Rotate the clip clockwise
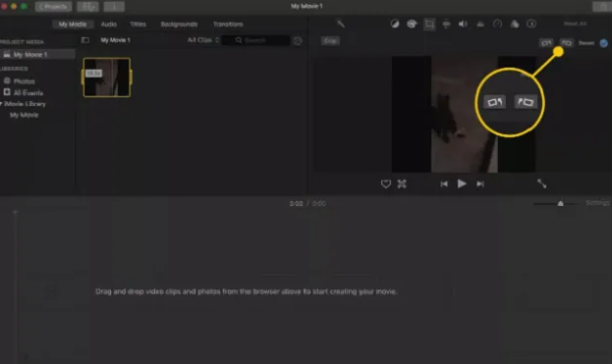 (567, 42)
